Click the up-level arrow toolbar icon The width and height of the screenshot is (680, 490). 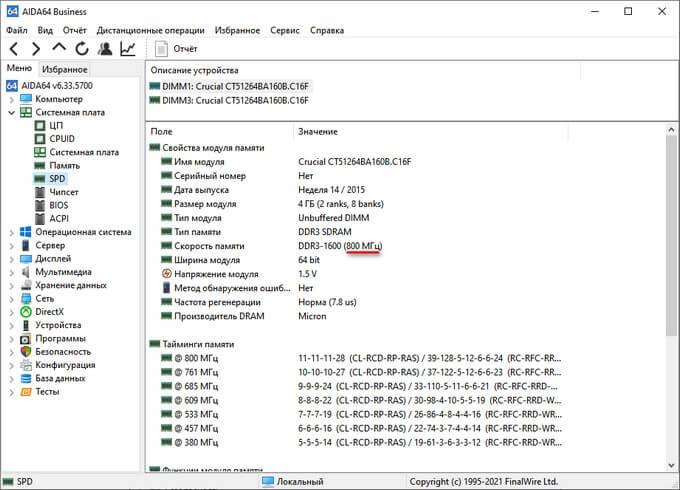point(59,48)
